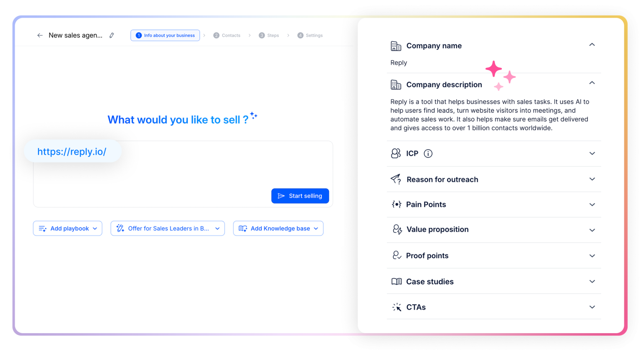Click the CTAs heading
The height and width of the screenshot is (355, 644).
click(416, 307)
